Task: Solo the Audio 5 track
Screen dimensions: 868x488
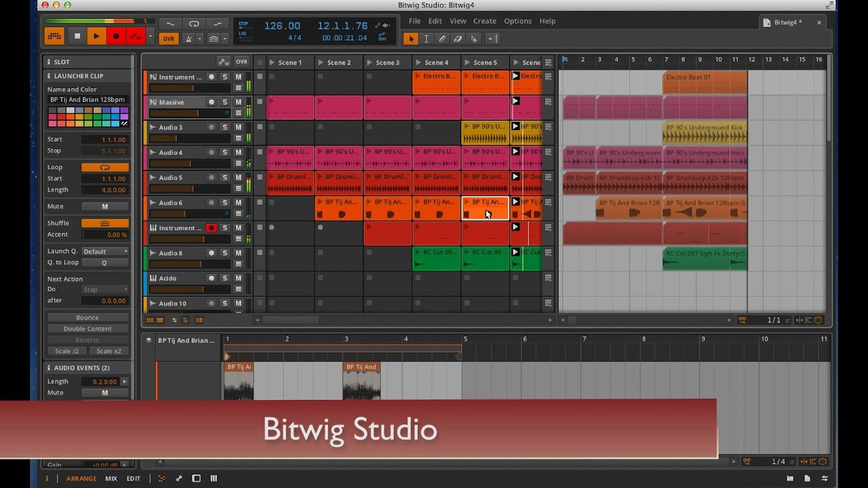Action: tap(224, 178)
